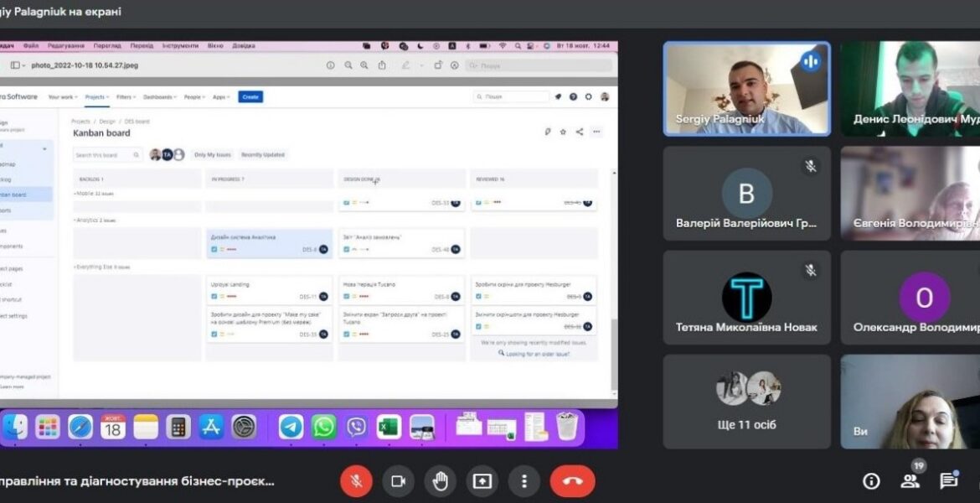Toggle the camera button in Meet

click(x=398, y=481)
